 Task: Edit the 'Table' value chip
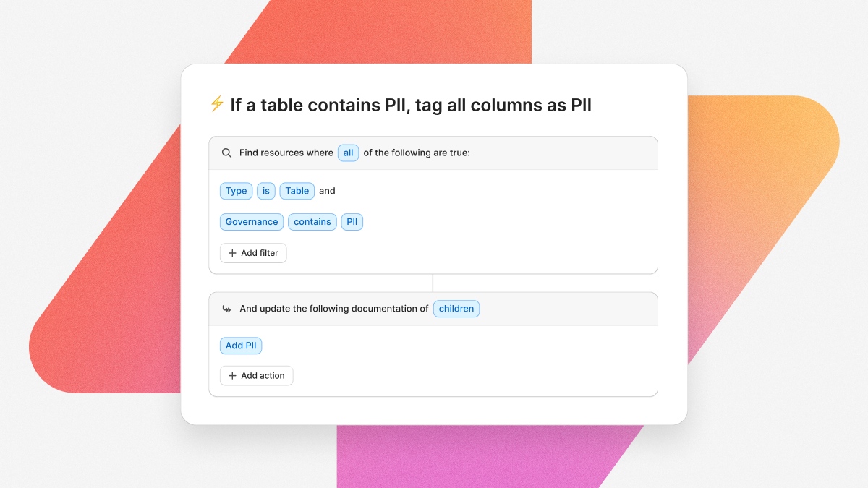click(x=297, y=191)
